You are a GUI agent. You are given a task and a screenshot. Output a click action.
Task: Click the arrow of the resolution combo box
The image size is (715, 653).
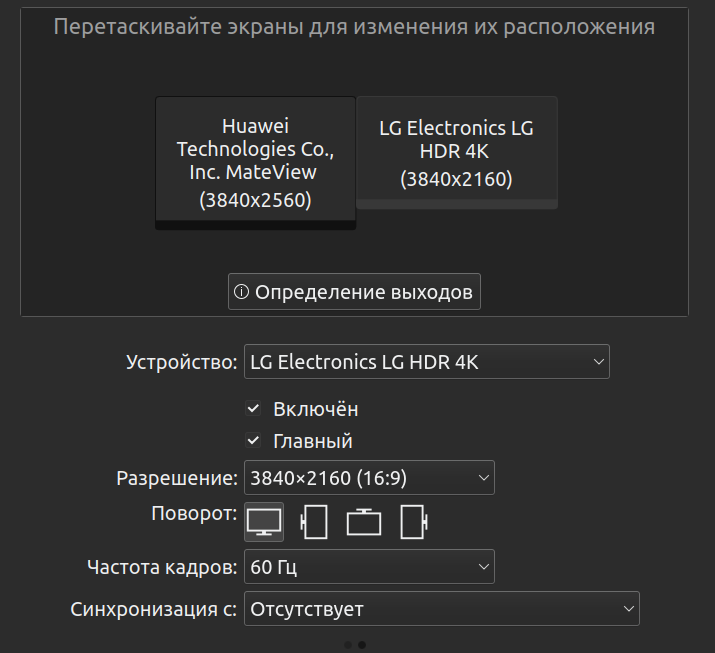484,478
